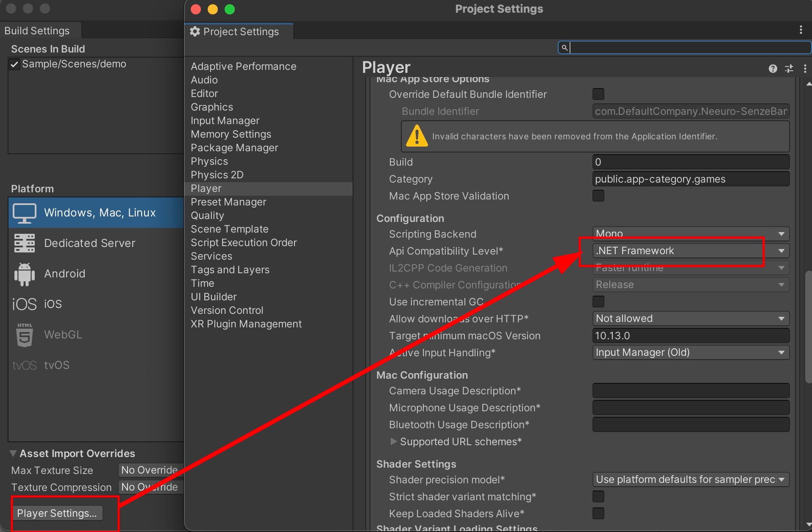Open the Player presets icon next to help
This screenshot has height=532, width=812.
[788, 68]
